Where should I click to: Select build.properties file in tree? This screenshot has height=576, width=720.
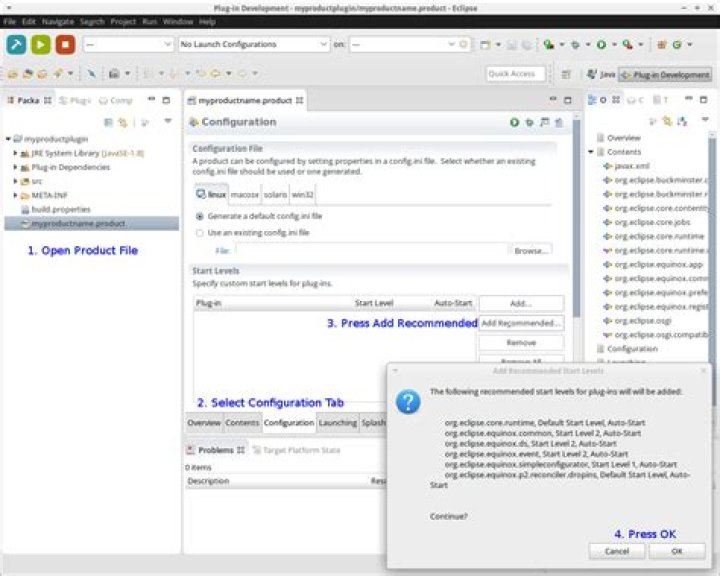coord(56,209)
